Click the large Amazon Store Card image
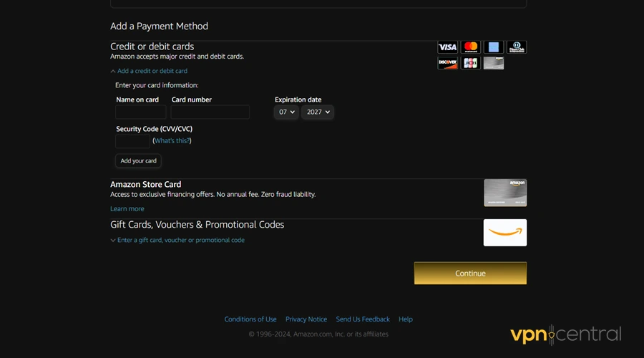The image size is (644, 358). coord(505,193)
